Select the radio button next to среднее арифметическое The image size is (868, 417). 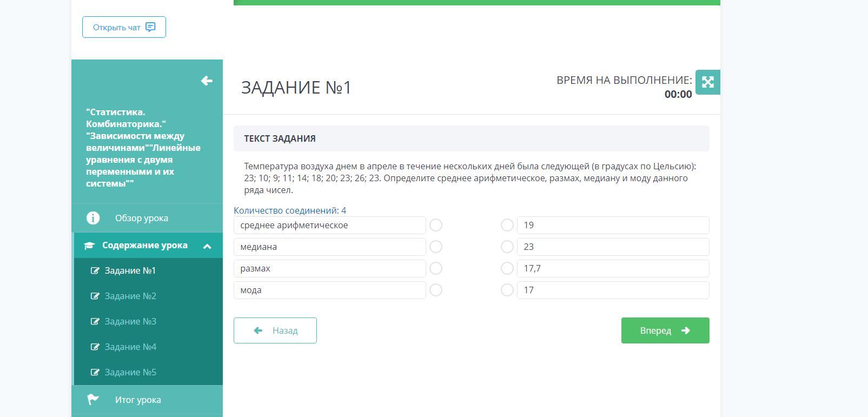click(436, 225)
